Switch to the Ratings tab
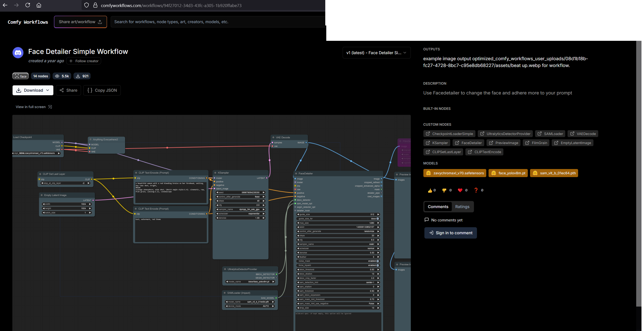The height and width of the screenshot is (331, 644). click(462, 207)
